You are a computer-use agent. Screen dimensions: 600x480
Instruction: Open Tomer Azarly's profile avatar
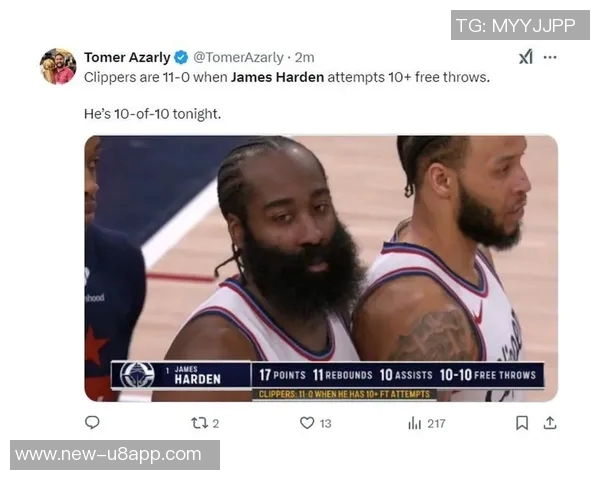coord(58,66)
